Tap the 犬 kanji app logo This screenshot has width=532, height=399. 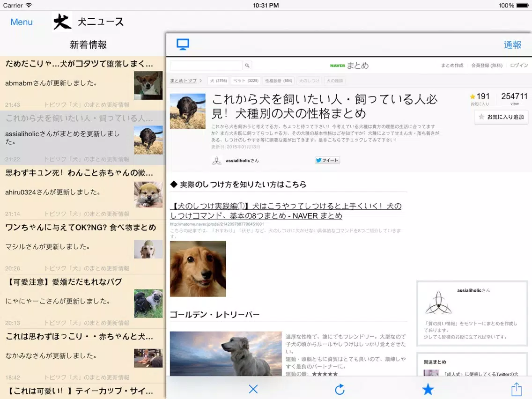(62, 22)
